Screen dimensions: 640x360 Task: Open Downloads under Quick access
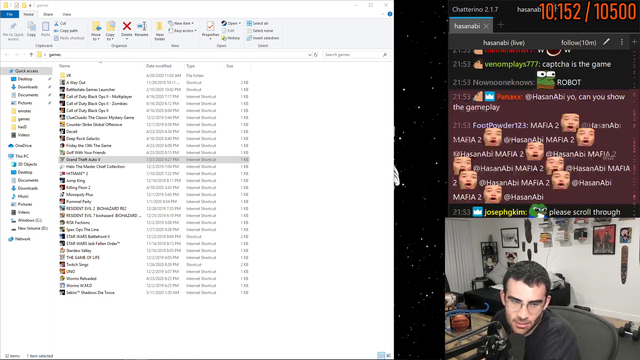(x=27, y=87)
